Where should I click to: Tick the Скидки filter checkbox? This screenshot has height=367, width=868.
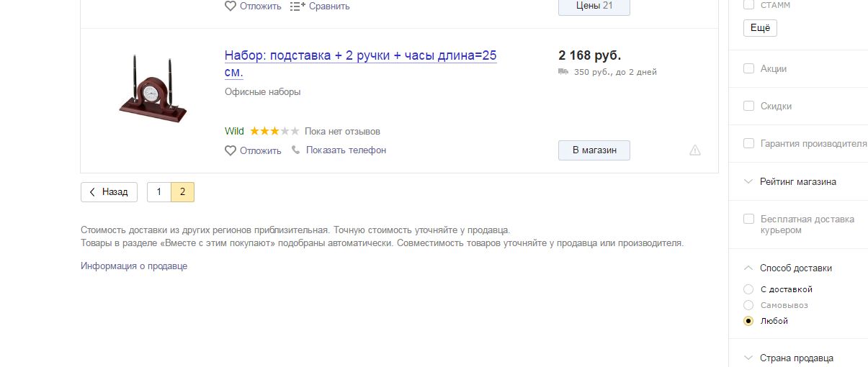tap(748, 106)
